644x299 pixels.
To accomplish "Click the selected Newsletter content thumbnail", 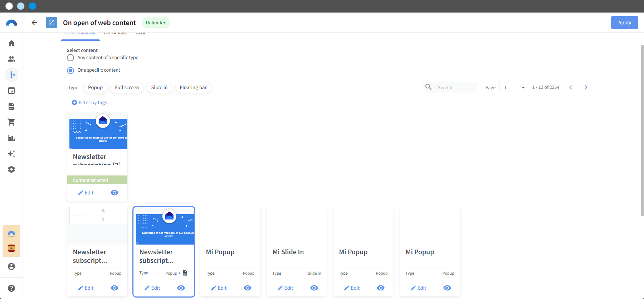I will [x=98, y=131].
